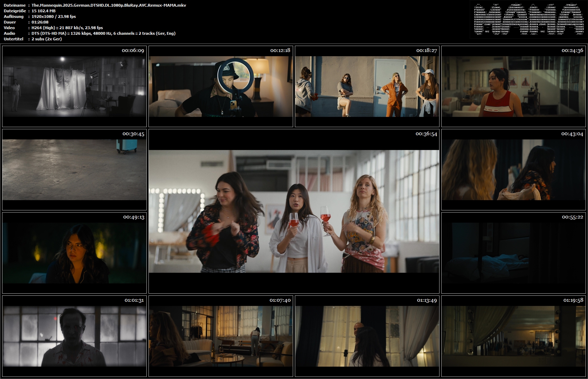Screen dimensions: 588x379
Task: Select the 00:30:45 floor frame
Action: [74, 170]
